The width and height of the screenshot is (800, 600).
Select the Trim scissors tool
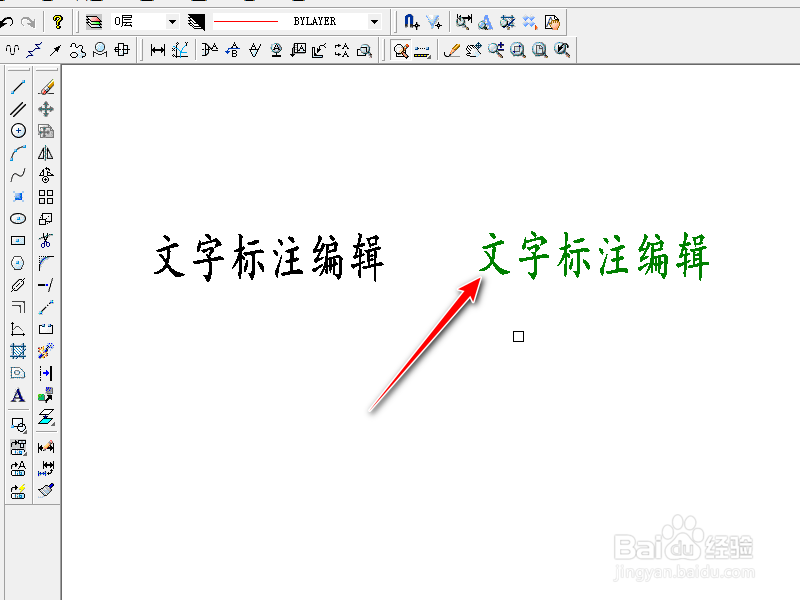(x=46, y=241)
